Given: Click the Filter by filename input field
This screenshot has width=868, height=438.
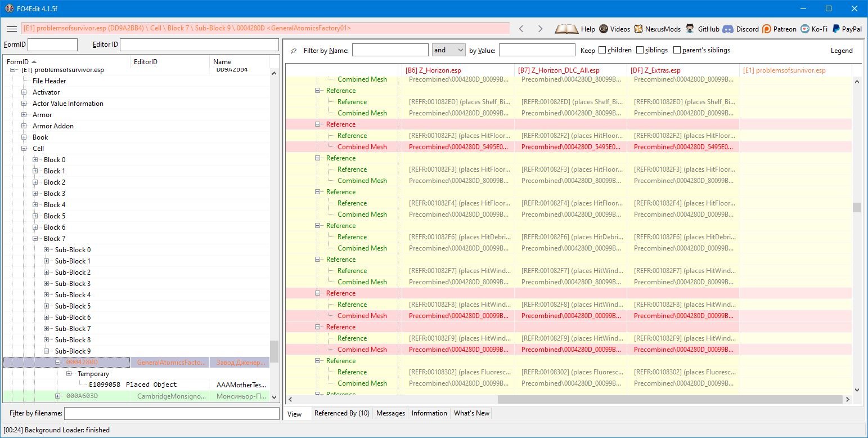Looking at the screenshot, I should (x=172, y=414).
